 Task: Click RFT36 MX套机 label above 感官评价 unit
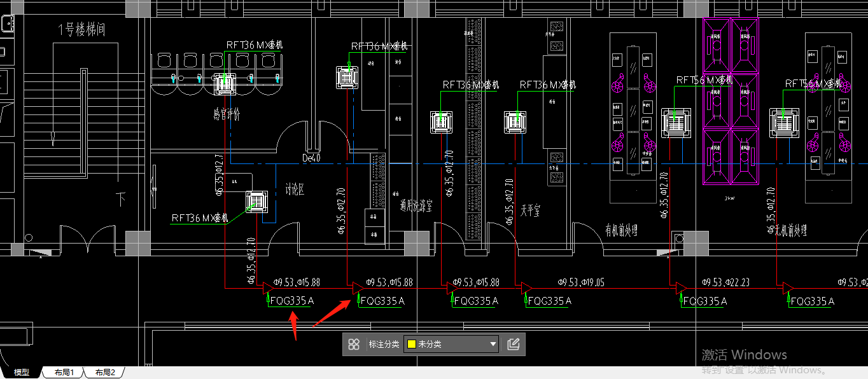click(255, 45)
